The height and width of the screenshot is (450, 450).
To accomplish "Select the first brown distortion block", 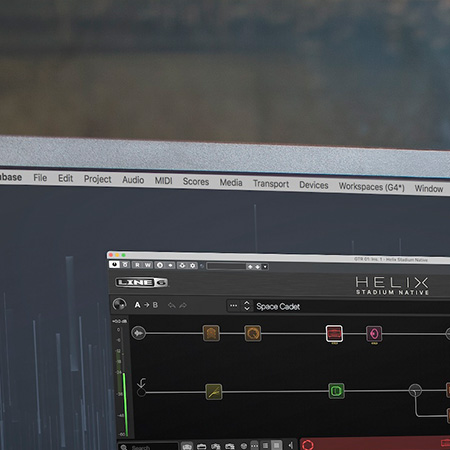I will [x=211, y=333].
